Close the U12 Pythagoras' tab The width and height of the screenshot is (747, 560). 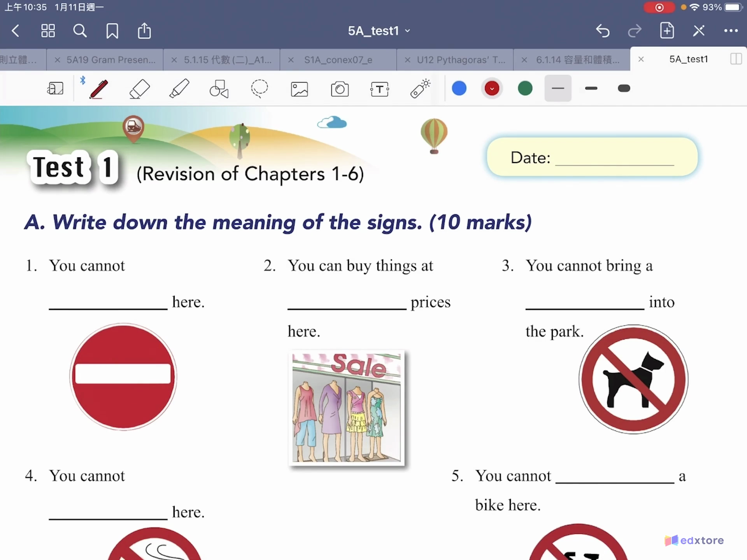(x=407, y=59)
